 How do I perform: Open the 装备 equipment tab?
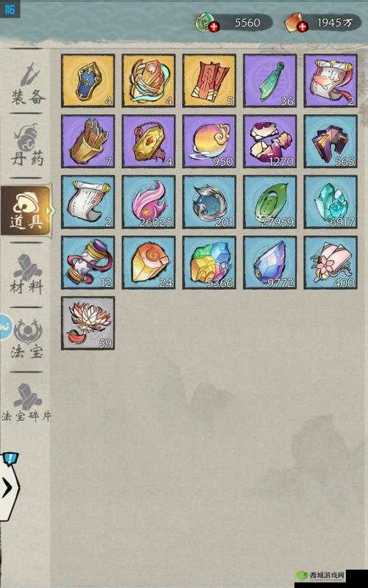[x=26, y=83]
